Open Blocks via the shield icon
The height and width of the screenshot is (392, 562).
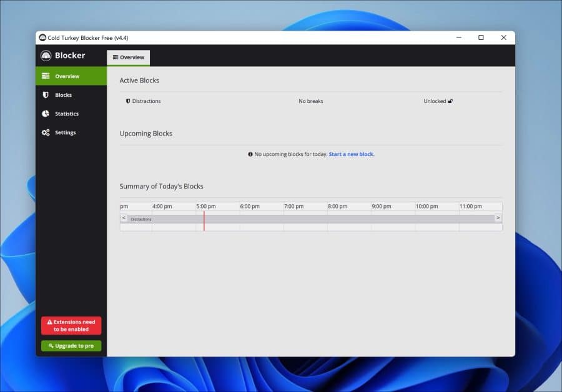(x=46, y=95)
